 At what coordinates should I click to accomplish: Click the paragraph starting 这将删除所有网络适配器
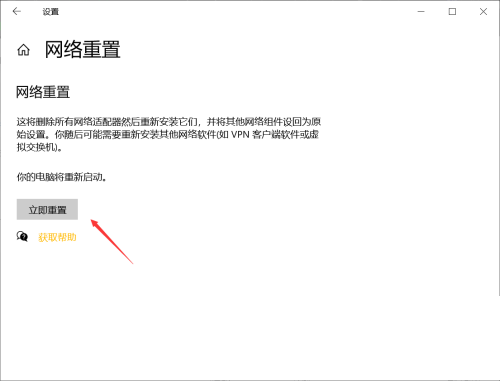169,134
